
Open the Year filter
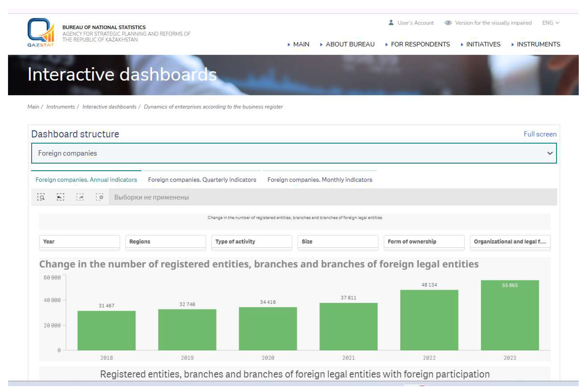(x=79, y=241)
